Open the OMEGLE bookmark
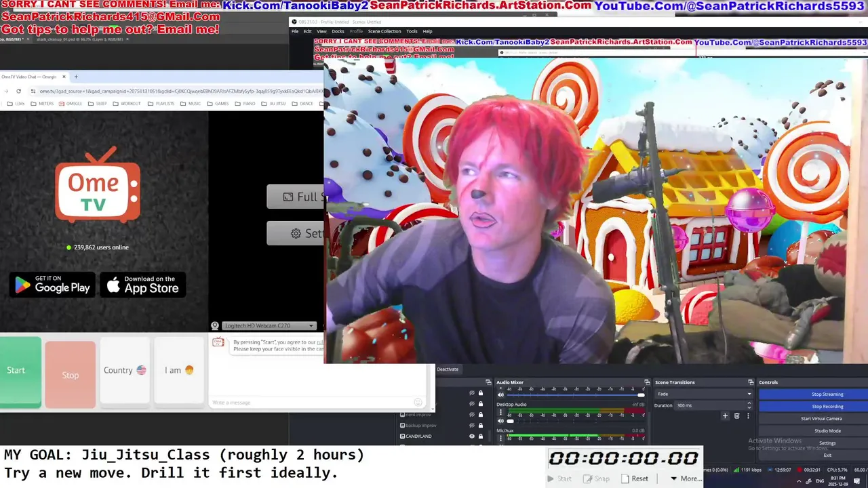This screenshot has height=488, width=868. point(71,104)
